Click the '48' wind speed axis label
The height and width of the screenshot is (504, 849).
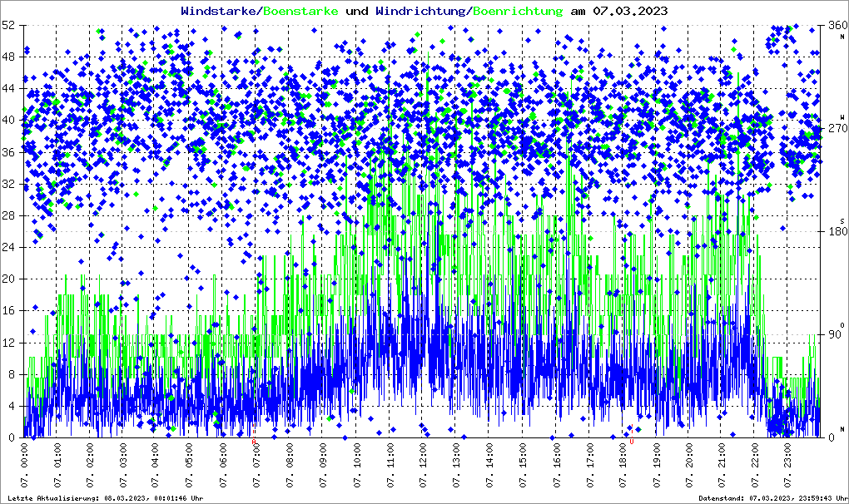click(8, 57)
